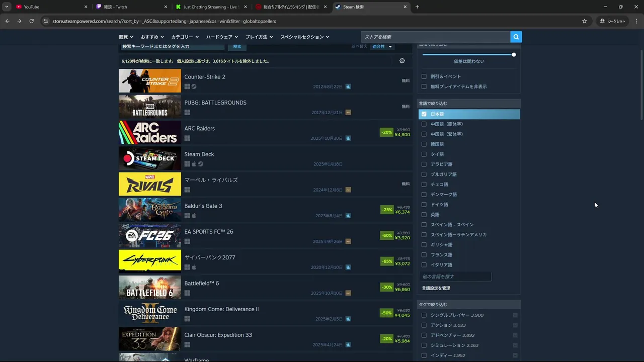Click the 検索 keyword search button

click(237, 46)
